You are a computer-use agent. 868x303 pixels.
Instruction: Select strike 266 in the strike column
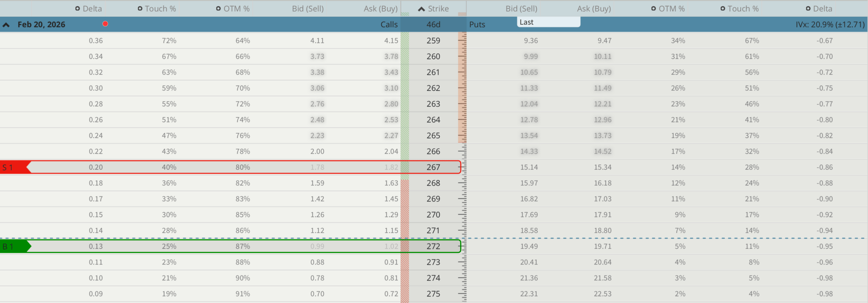(433, 151)
